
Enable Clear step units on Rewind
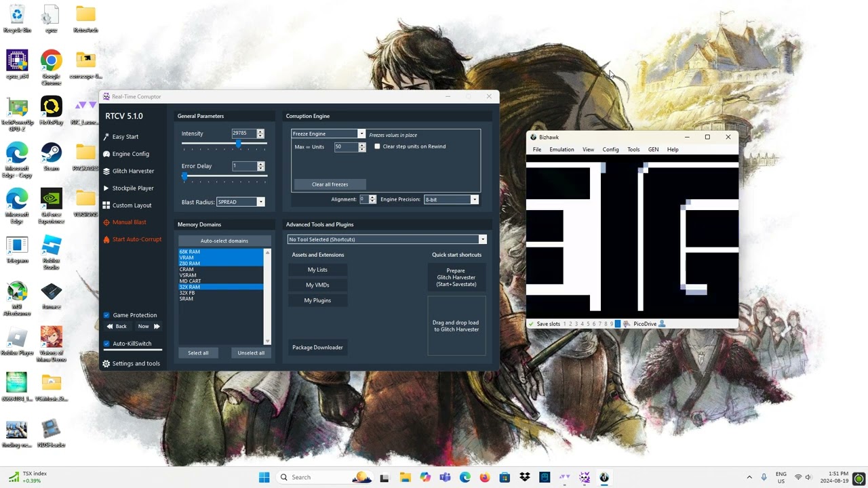378,146
